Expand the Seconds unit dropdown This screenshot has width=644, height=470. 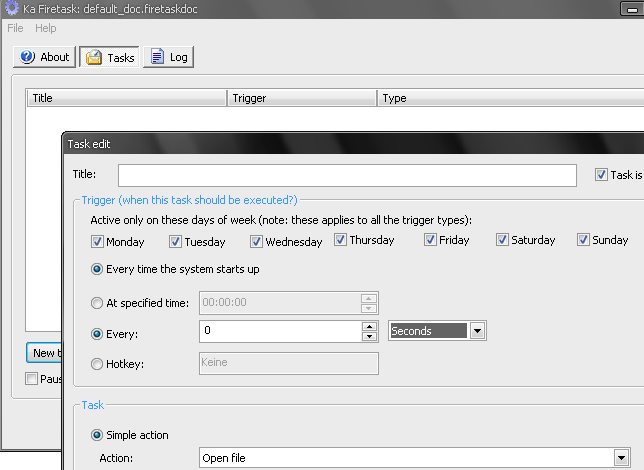click(477, 331)
